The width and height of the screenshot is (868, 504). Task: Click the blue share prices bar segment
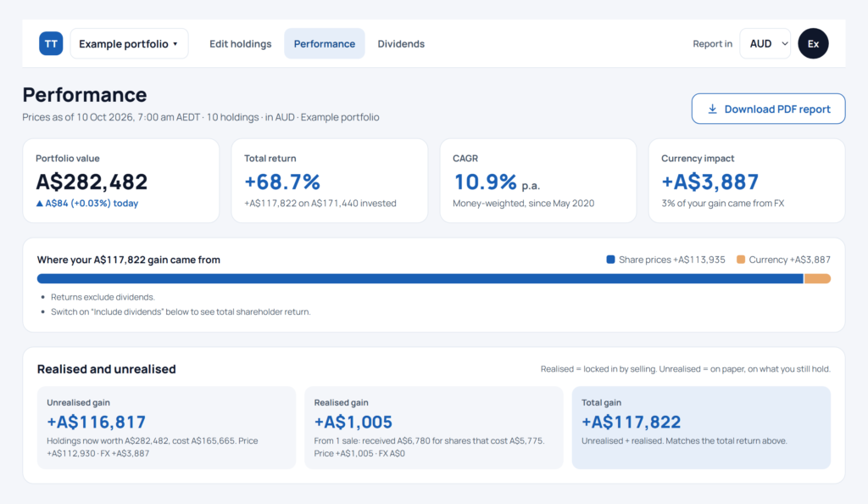click(x=420, y=278)
